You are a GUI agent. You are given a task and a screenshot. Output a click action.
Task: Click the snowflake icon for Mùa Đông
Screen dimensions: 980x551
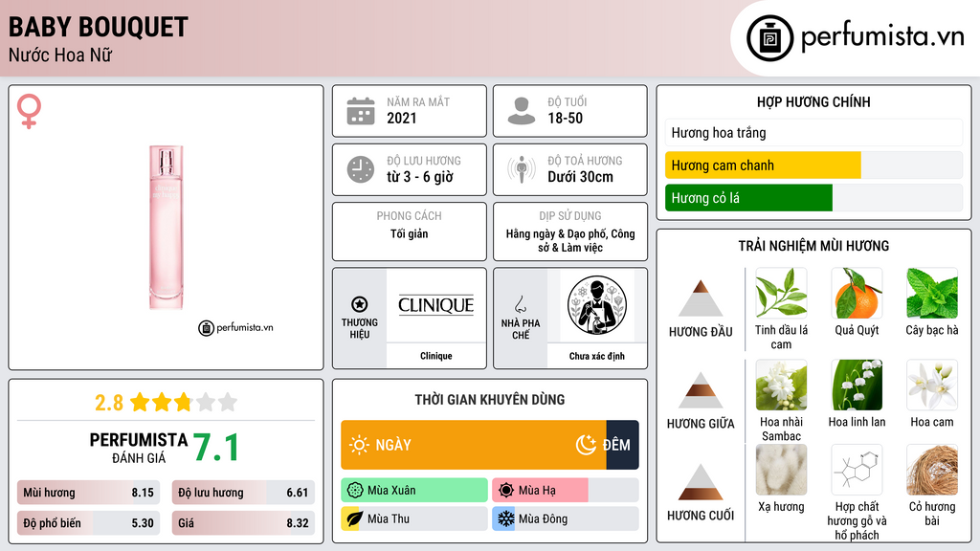coord(505,518)
